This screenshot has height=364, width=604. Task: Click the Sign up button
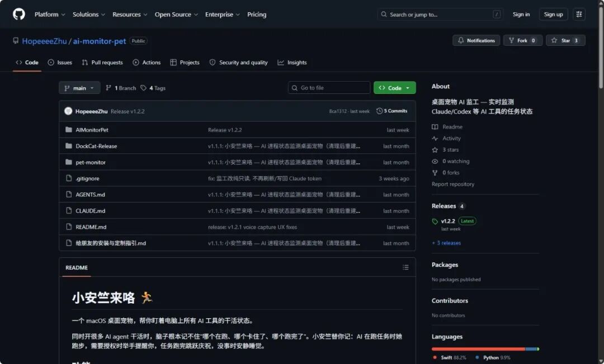click(x=553, y=14)
